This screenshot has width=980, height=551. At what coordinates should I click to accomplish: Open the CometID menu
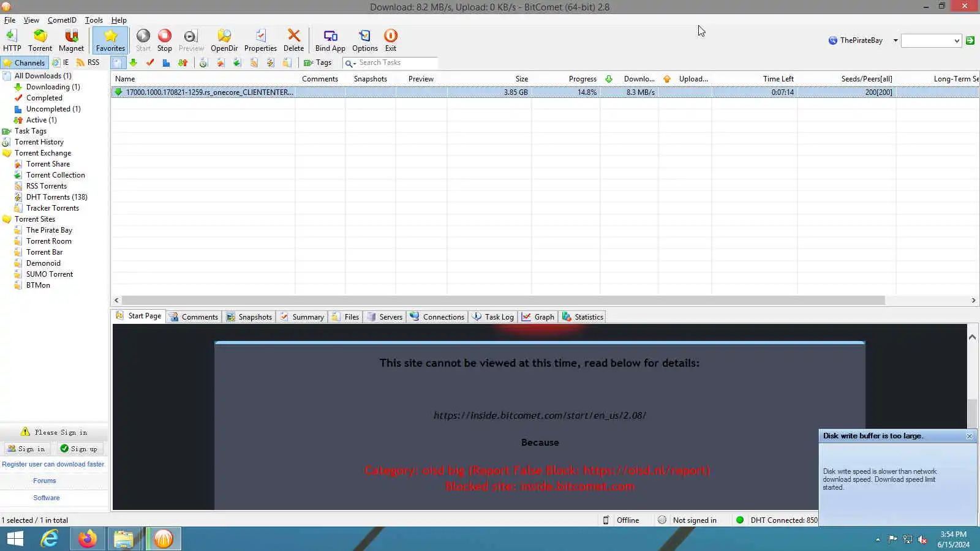pos(62,20)
